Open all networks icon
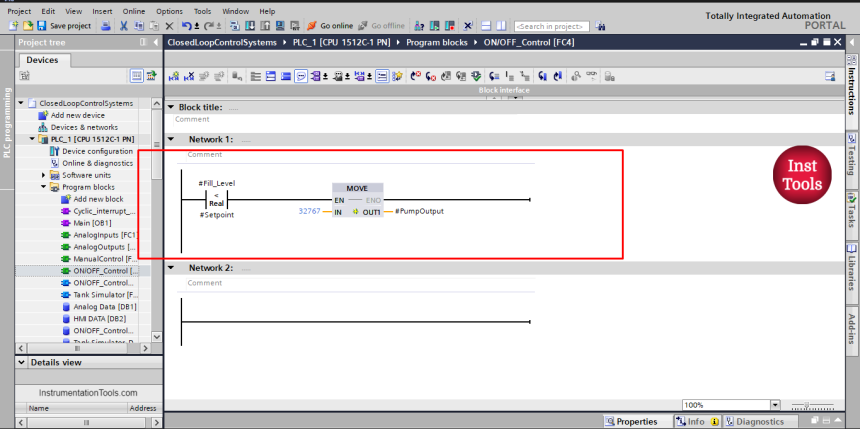The width and height of the screenshot is (860, 429). tap(270, 76)
